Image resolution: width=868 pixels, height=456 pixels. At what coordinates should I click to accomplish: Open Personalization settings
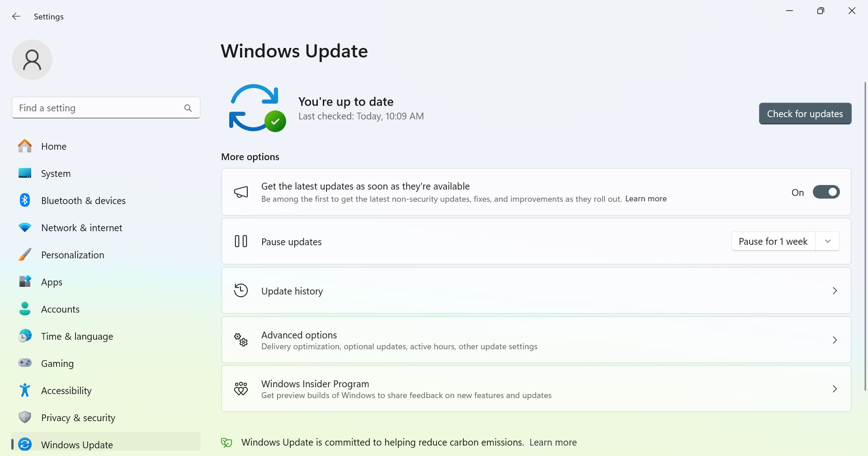coord(106,255)
